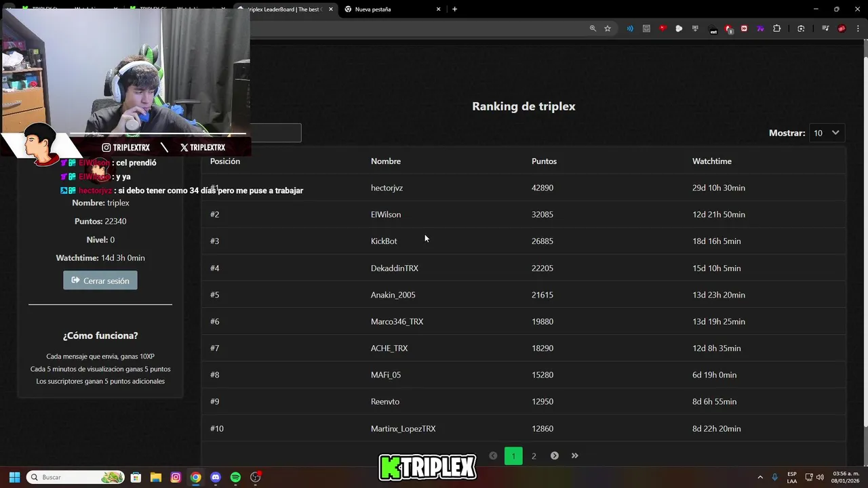Screen dimensions: 868x488
Task: Select Martinx_LopezTRX in the ranking
Action: point(403,428)
